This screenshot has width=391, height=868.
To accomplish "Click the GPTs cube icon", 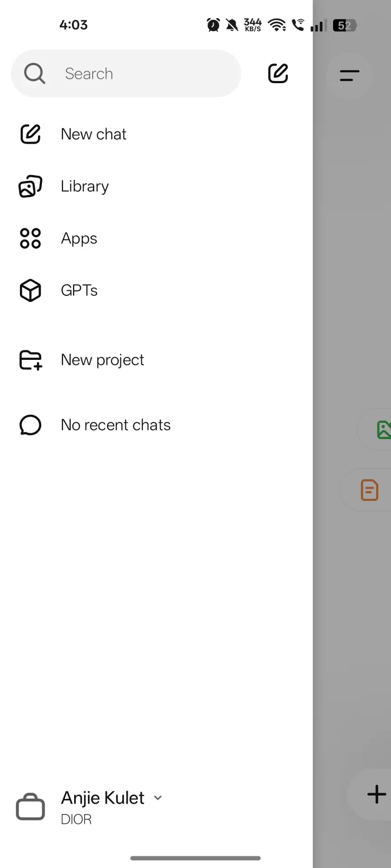I will [x=30, y=290].
